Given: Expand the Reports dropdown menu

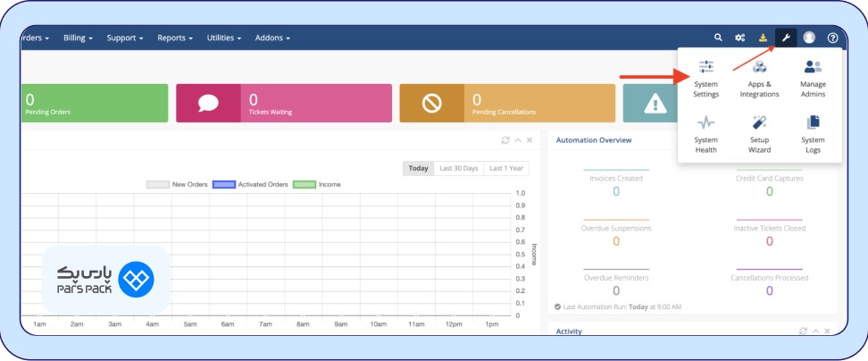Looking at the screenshot, I should (175, 38).
